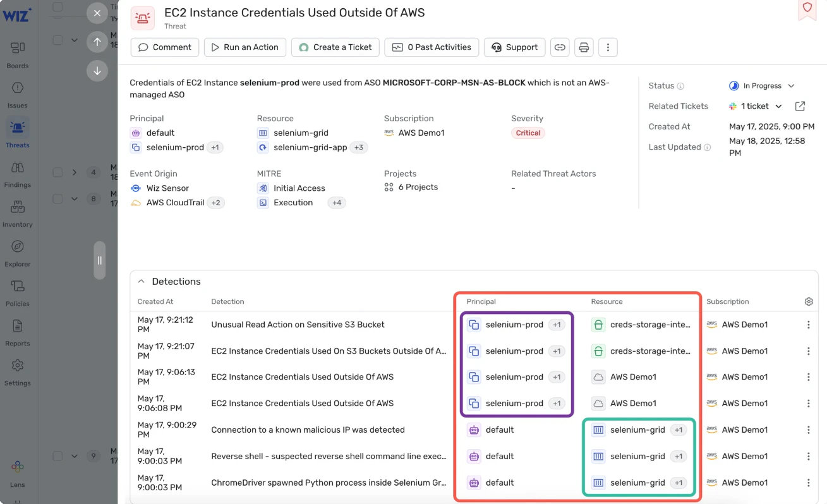Open the Inventory sidebar item

coord(18,214)
